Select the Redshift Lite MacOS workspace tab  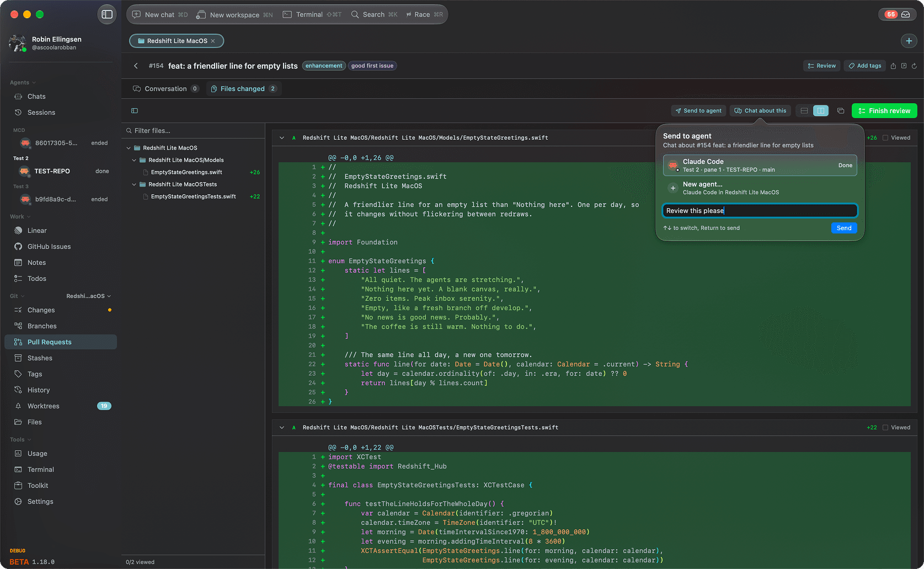point(177,41)
